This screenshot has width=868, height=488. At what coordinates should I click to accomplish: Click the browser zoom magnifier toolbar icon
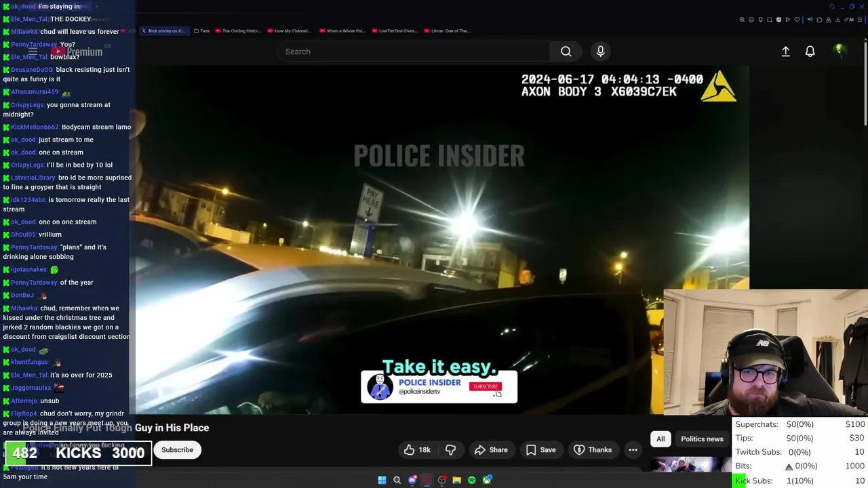click(742, 20)
